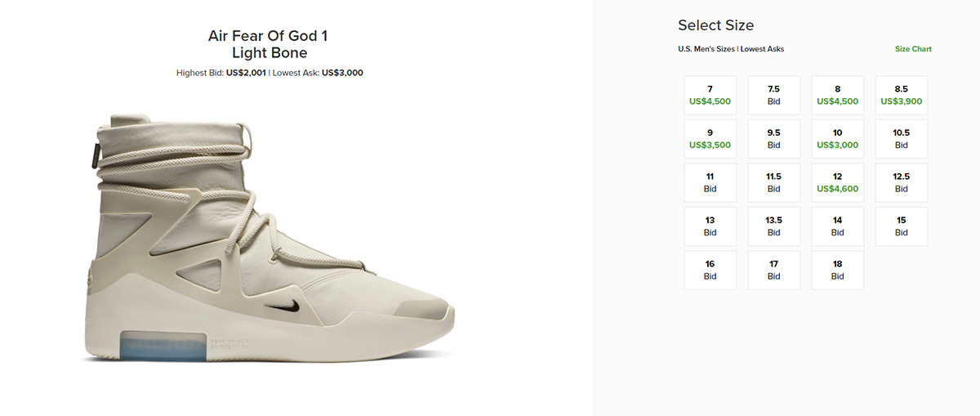980x416 pixels.
Task: Select size 10.5 Bid tile
Action: [901, 139]
